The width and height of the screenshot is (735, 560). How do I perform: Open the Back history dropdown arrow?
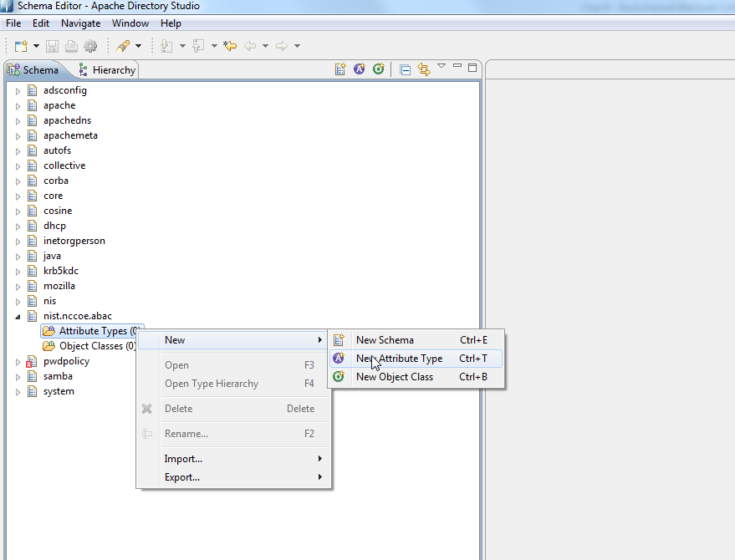[x=265, y=46]
